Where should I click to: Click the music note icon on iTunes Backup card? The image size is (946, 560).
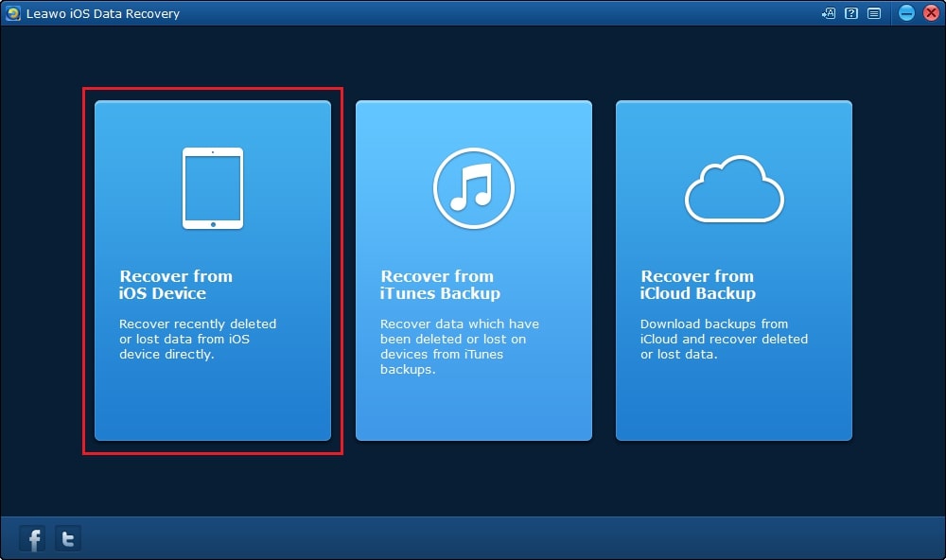tap(473, 187)
